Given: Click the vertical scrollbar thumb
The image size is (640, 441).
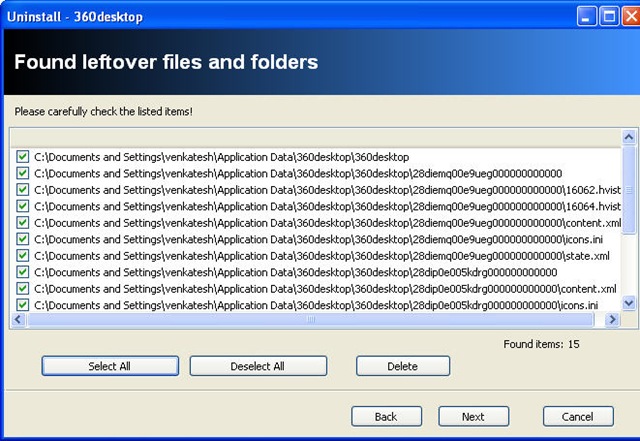Looking at the screenshot, I should (x=629, y=190).
